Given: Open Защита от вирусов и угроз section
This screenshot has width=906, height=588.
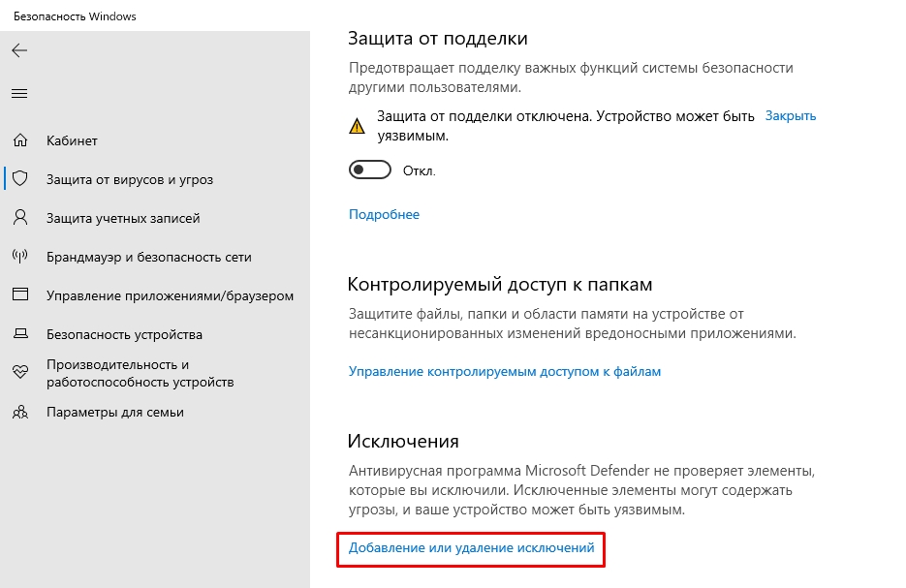Looking at the screenshot, I should (x=130, y=179).
